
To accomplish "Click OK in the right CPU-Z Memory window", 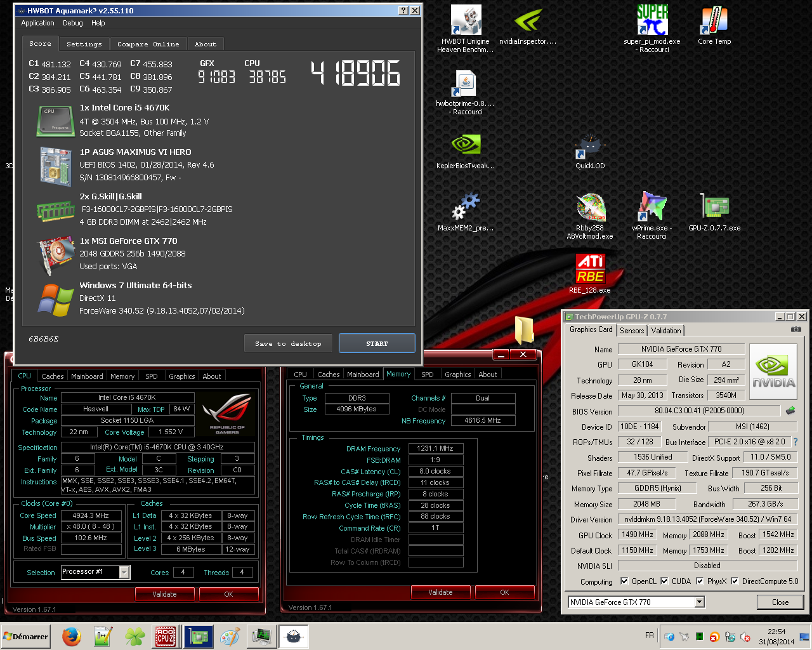I will [504, 592].
